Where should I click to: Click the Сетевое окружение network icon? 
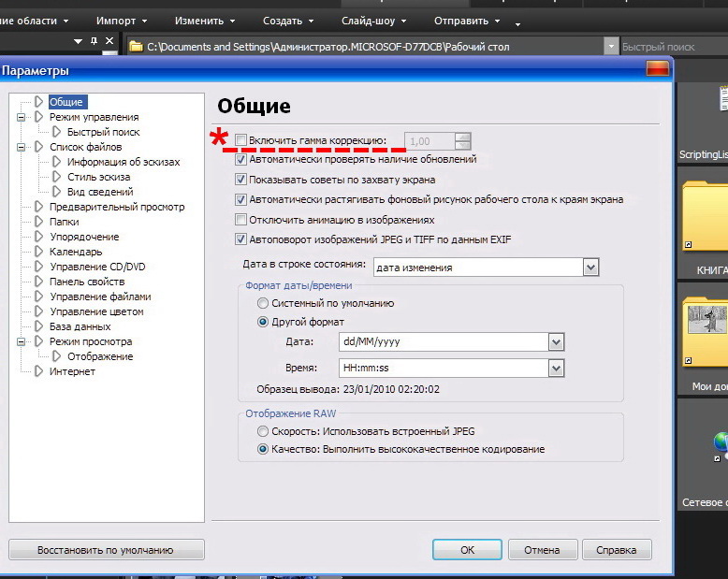[x=719, y=449]
